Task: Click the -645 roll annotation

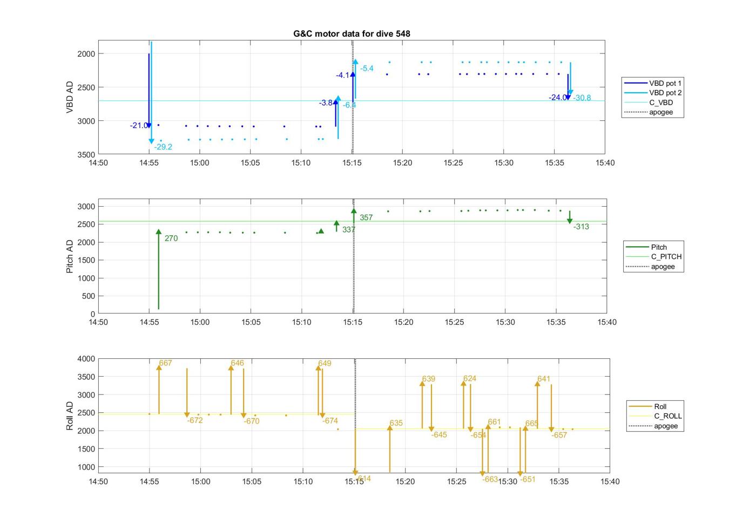Action: click(x=439, y=435)
